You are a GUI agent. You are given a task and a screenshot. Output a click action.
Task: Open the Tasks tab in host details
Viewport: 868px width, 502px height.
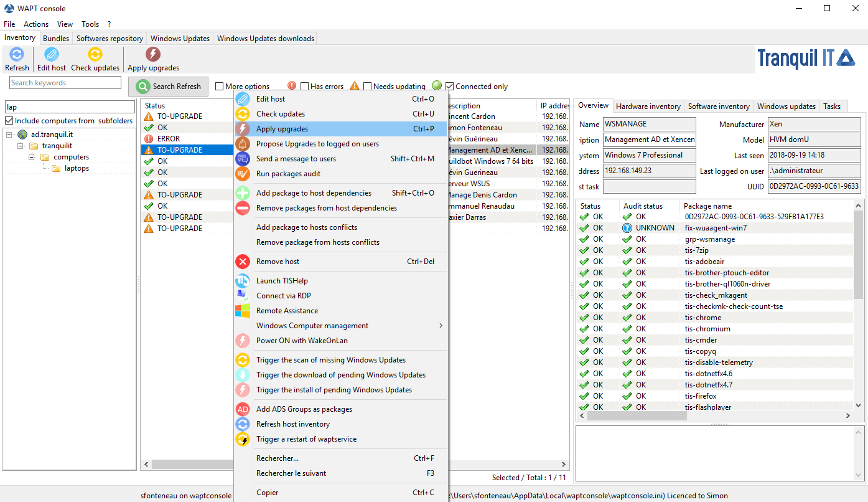click(x=832, y=107)
